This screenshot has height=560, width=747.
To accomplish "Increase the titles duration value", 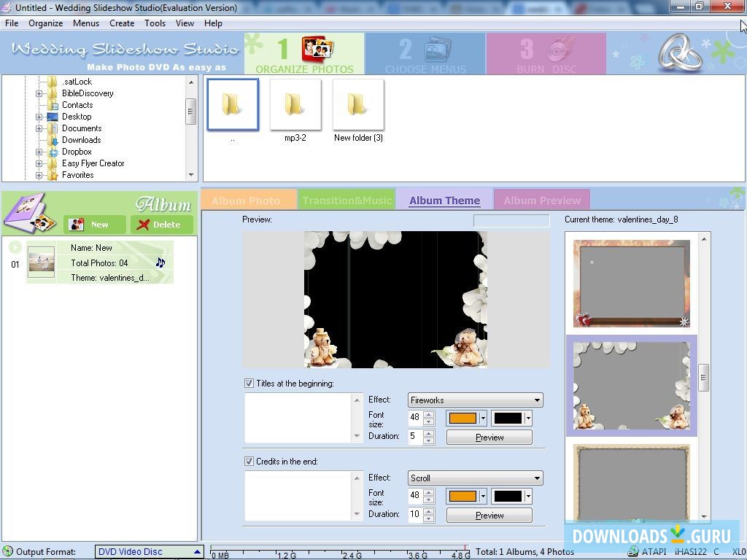I will click(x=429, y=433).
